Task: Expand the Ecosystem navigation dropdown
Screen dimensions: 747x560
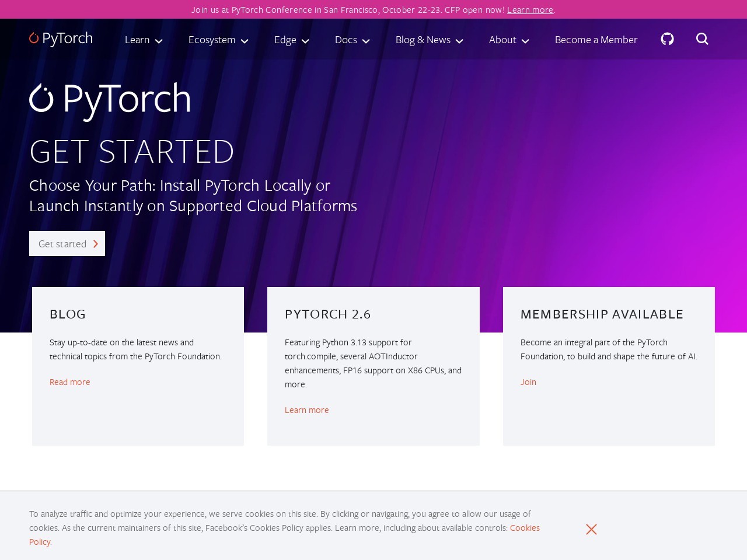Action: pyautogui.click(x=218, y=40)
